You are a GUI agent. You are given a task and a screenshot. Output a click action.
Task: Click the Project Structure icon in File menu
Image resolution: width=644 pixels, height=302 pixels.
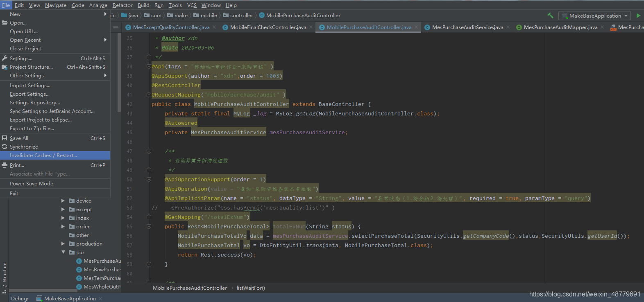click(5, 67)
